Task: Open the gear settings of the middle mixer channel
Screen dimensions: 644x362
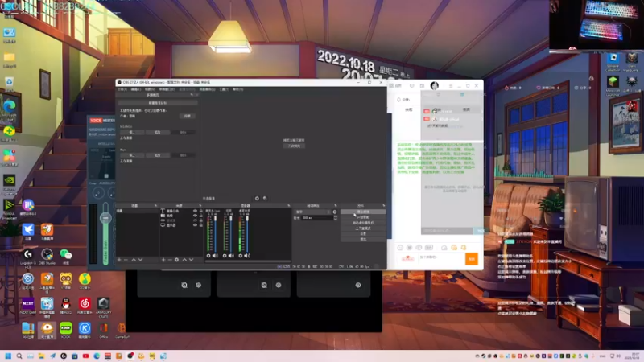Action: (225, 256)
